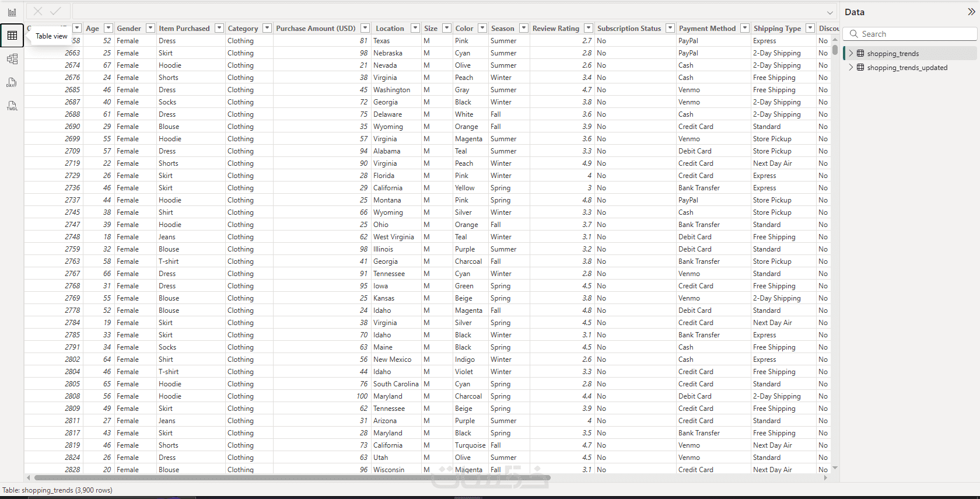The image size is (980, 499).
Task: Open the Payment Method filter dropdown
Action: (x=744, y=28)
